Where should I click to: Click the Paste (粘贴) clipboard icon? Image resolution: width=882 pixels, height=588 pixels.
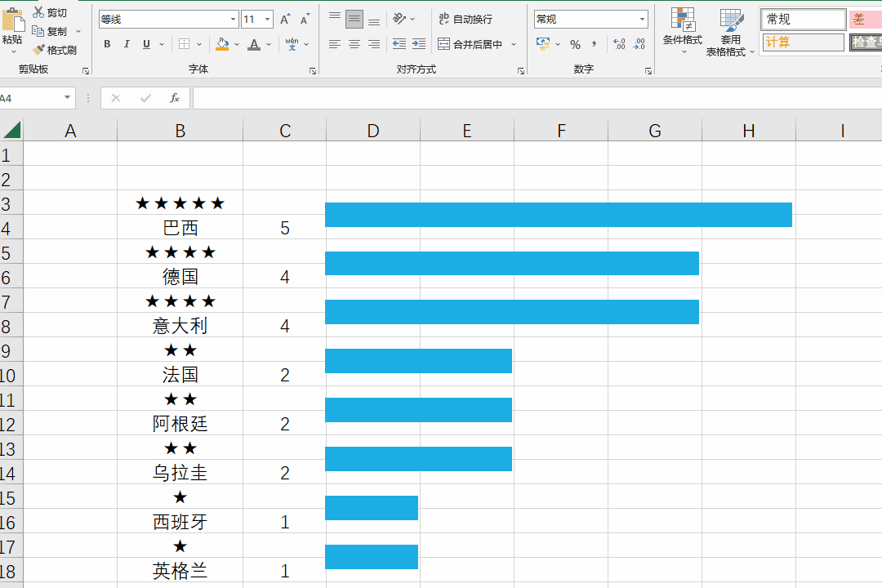coord(12,20)
